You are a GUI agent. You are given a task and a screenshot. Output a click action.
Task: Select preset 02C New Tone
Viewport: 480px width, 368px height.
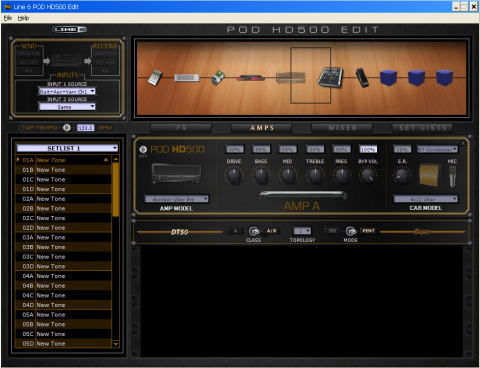tap(64, 218)
